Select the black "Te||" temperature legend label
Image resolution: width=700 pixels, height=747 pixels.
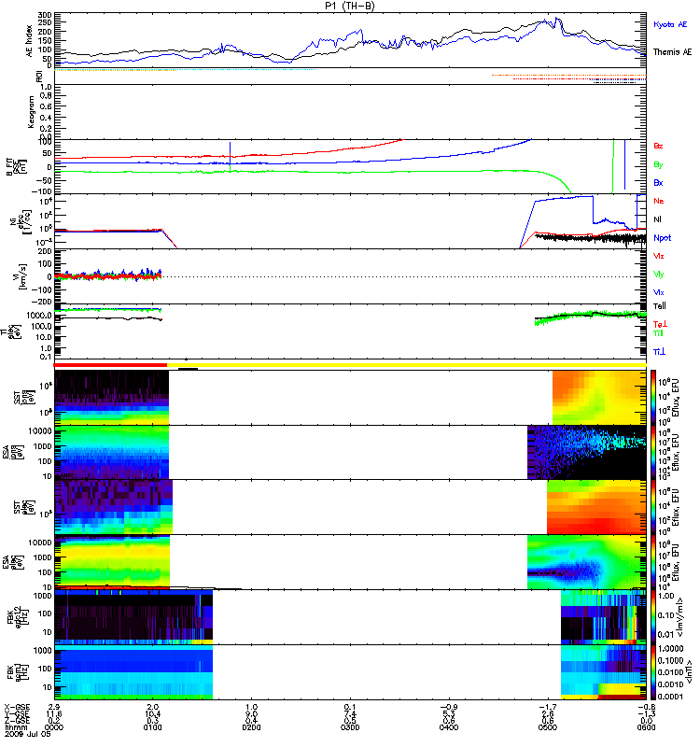(660, 306)
